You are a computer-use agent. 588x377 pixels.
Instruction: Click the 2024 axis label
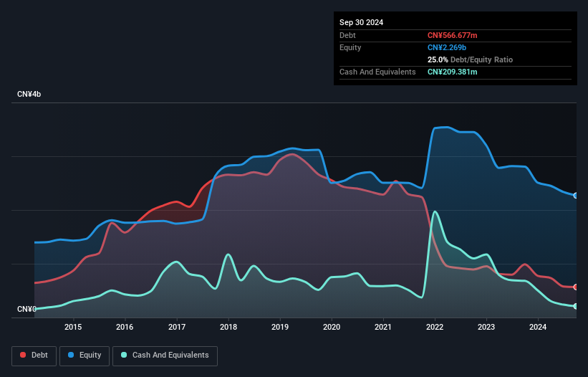coord(538,327)
